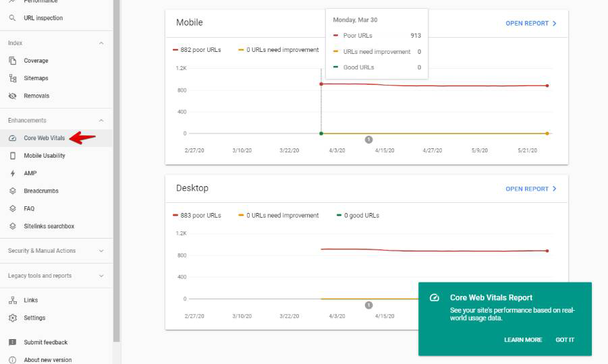Expand Security & Manual Actions section

click(101, 251)
